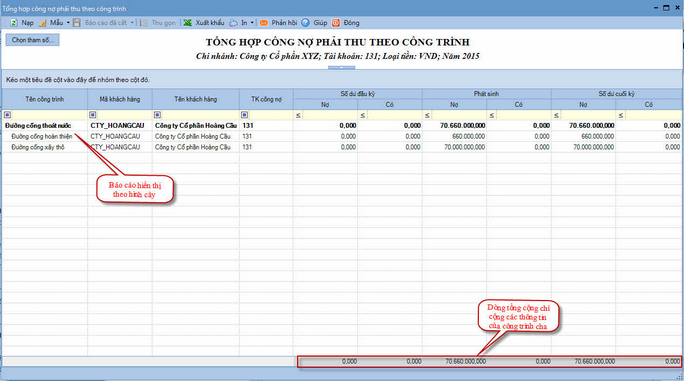Open the ≤ filter operator for Phát sinh Có
This screenshot has height=381, width=684.
[492, 115]
